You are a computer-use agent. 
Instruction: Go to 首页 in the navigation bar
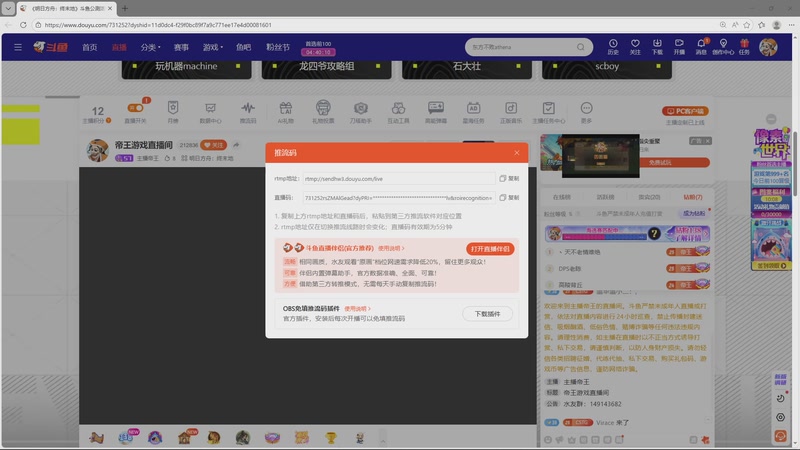click(x=90, y=47)
